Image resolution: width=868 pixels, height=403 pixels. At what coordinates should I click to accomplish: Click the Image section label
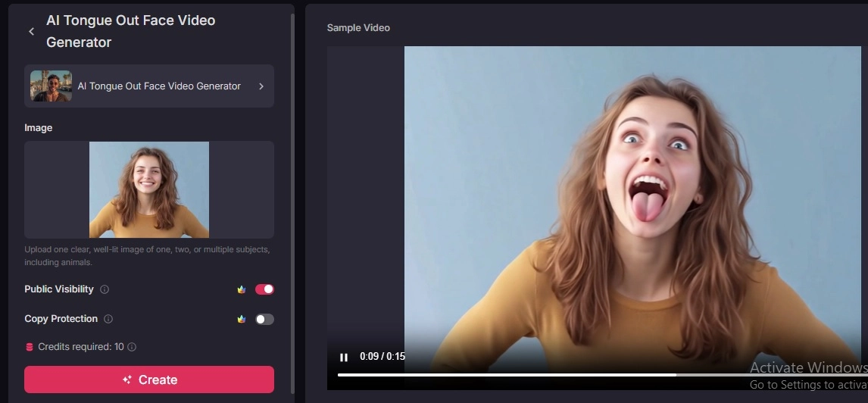pyautogui.click(x=38, y=128)
